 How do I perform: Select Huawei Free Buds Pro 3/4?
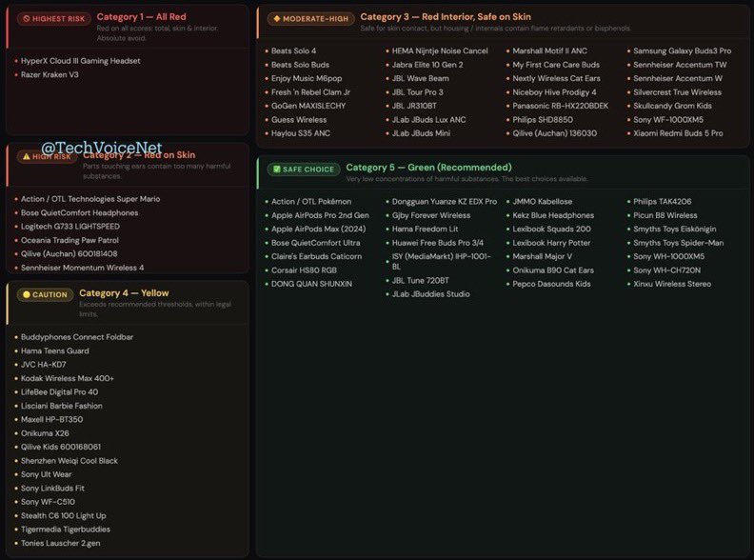pos(438,243)
